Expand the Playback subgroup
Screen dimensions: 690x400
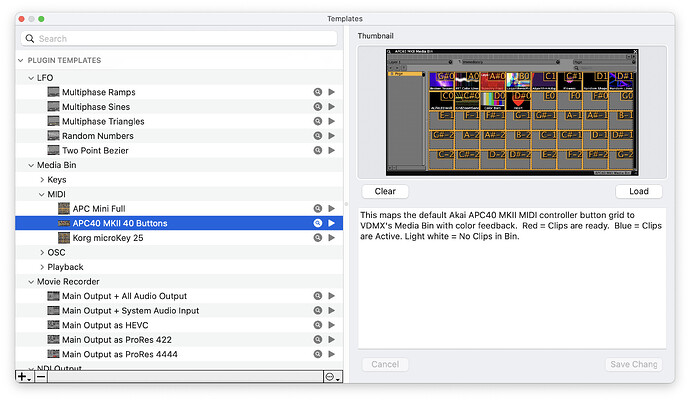(42, 267)
